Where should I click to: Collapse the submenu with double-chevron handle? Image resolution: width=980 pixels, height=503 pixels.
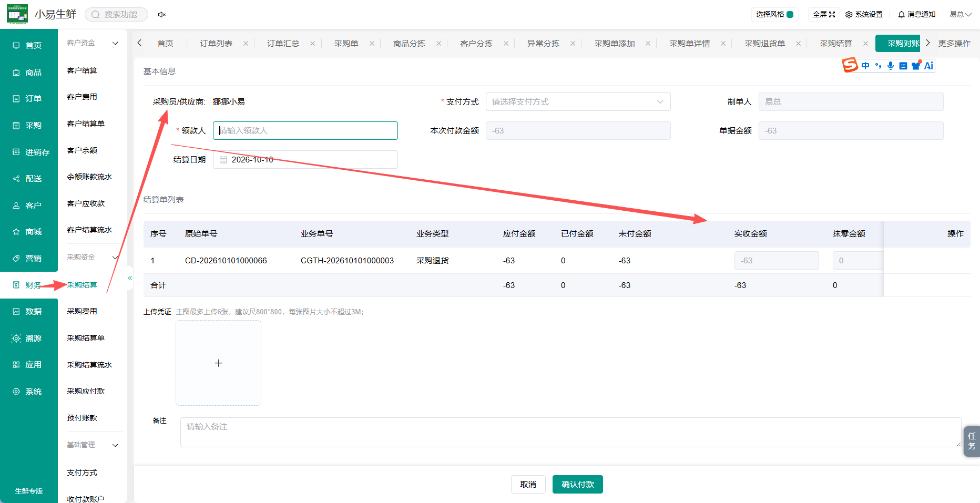click(x=130, y=278)
